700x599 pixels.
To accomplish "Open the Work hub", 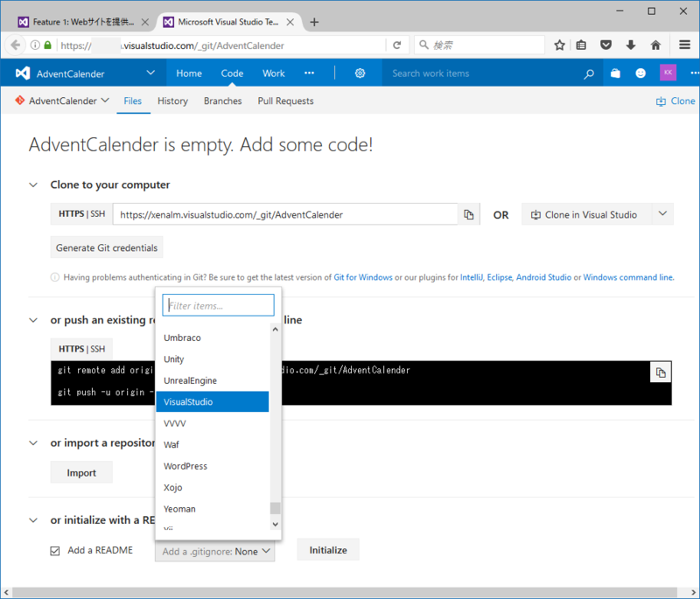I will (x=274, y=73).
